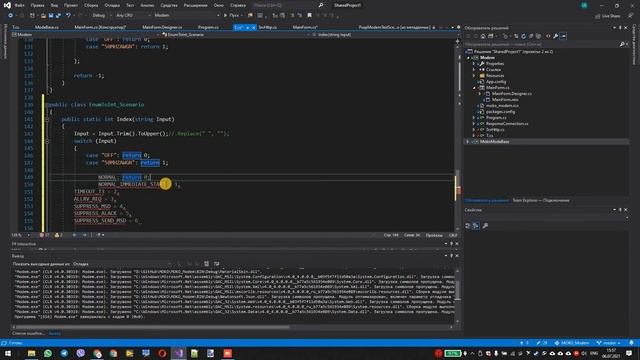Screen dimensions: 640x360
Task: Switch to the Program.cs tab
Action: pyautogui.click(x=208, y=27)
